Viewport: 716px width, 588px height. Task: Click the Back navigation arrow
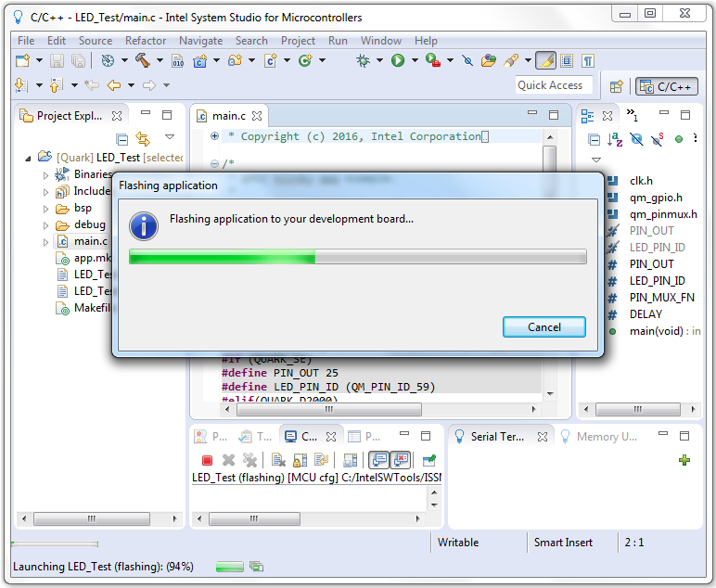(113, 85)
